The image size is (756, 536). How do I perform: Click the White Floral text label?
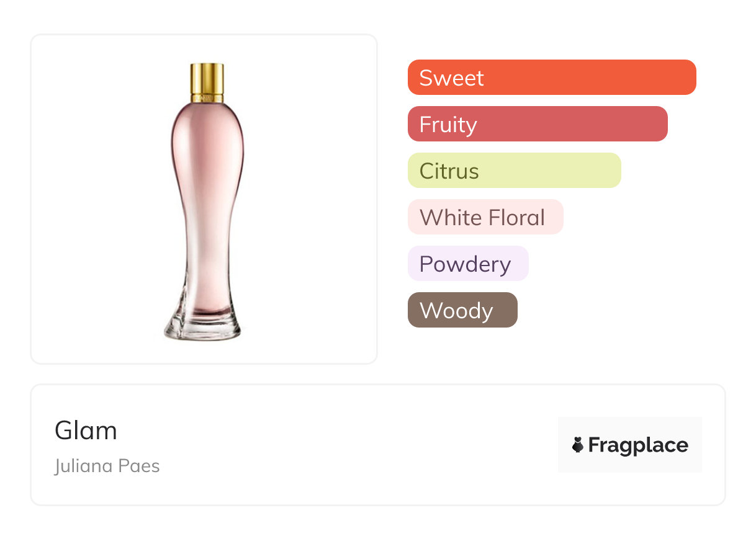(x=482, y=217)
